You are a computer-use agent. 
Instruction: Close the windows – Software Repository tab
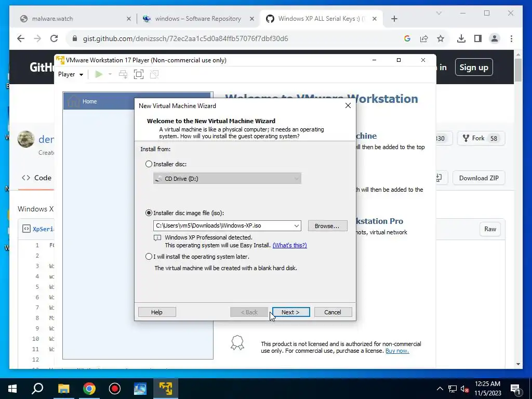[x=252, y=19]
